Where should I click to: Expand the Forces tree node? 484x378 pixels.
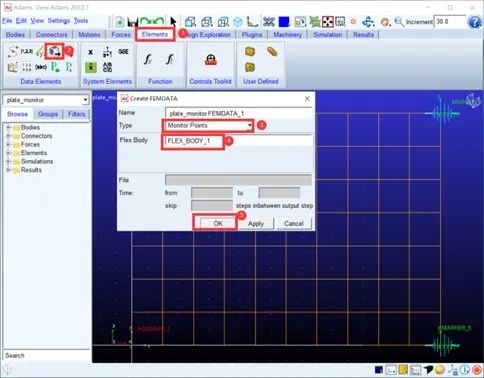[x=8, y=145]
